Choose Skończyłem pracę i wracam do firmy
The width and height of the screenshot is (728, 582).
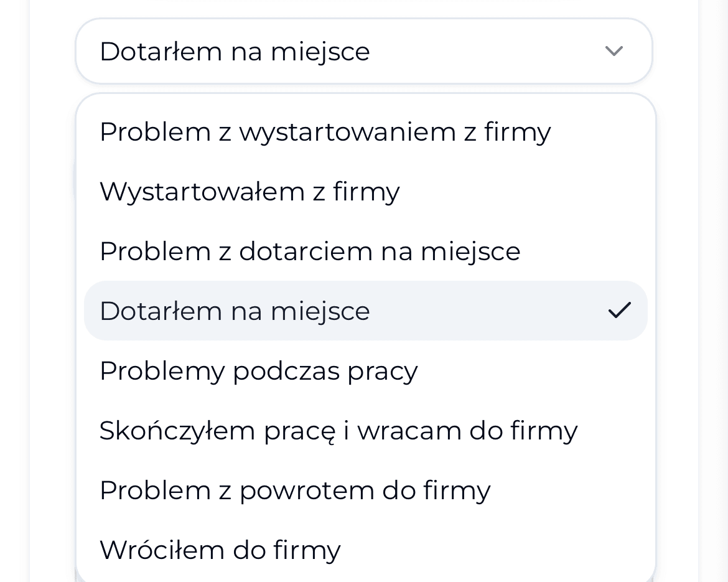tap(338, 430)
